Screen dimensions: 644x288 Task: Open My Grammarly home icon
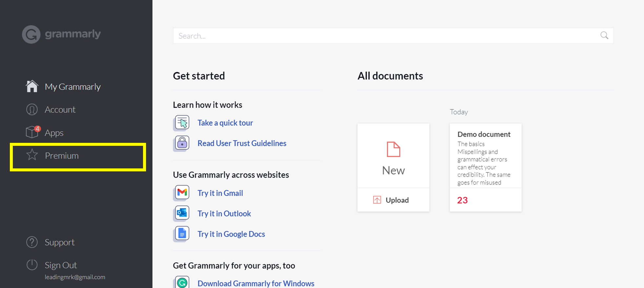[x=32, y=86]
